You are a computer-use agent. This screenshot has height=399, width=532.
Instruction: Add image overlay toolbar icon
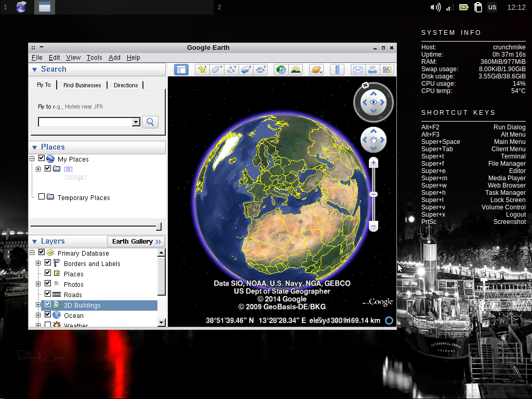[246, 70]
